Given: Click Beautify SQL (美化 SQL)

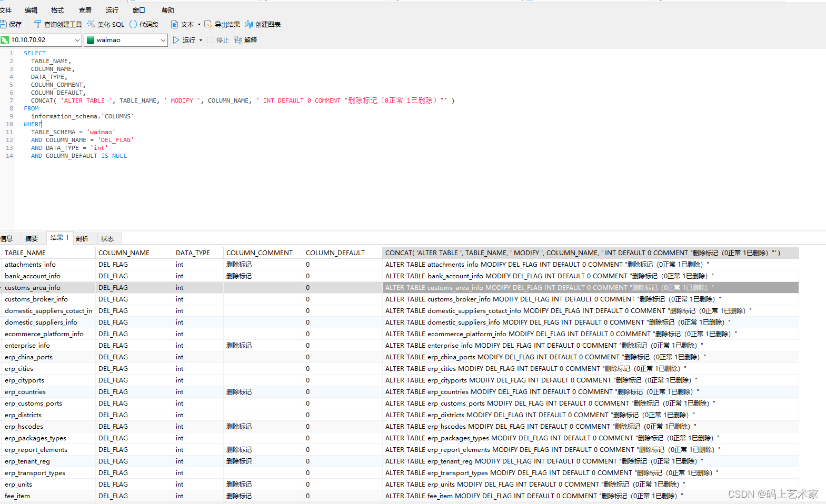Looking at the screenshot, I should point(106,24).
